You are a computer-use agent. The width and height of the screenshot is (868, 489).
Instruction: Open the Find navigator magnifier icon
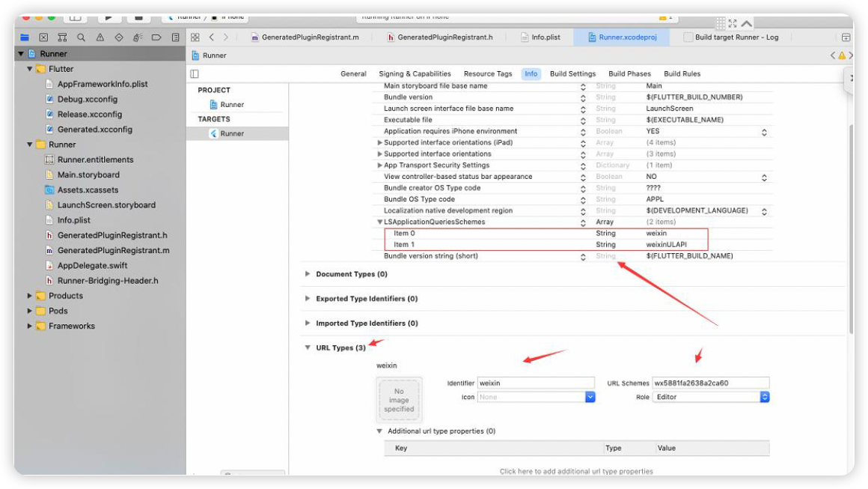pyautogui.click(x=81, y=37)
